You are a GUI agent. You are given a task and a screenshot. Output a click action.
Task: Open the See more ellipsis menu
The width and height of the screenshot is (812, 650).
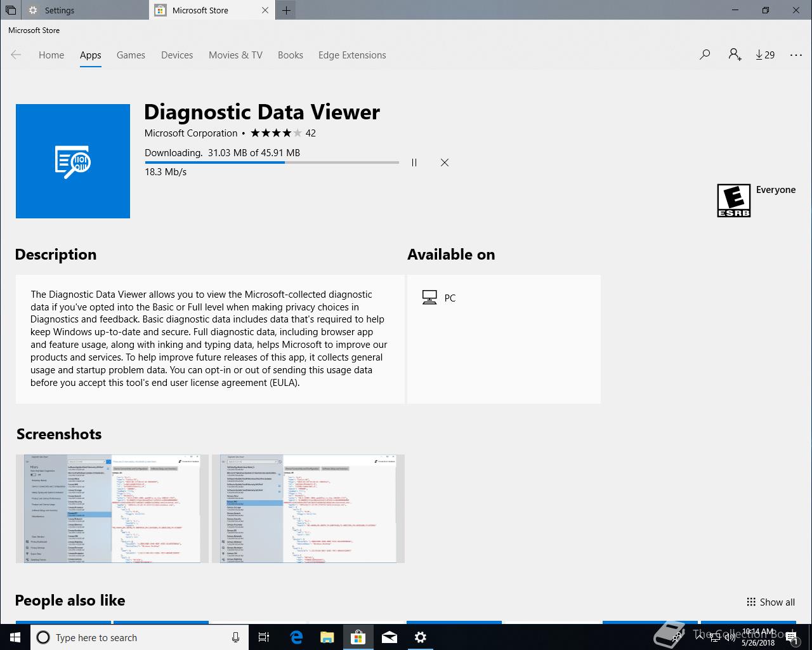click(x=796, y=55)
